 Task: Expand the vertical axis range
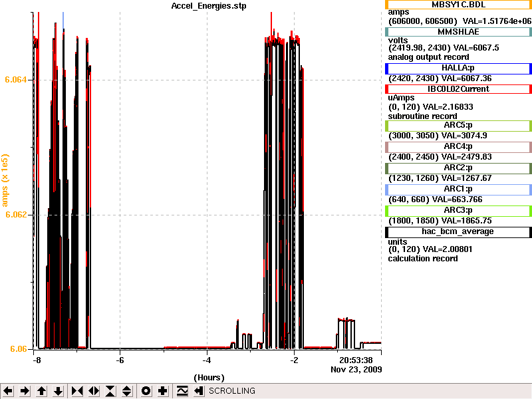pos(127,391)
